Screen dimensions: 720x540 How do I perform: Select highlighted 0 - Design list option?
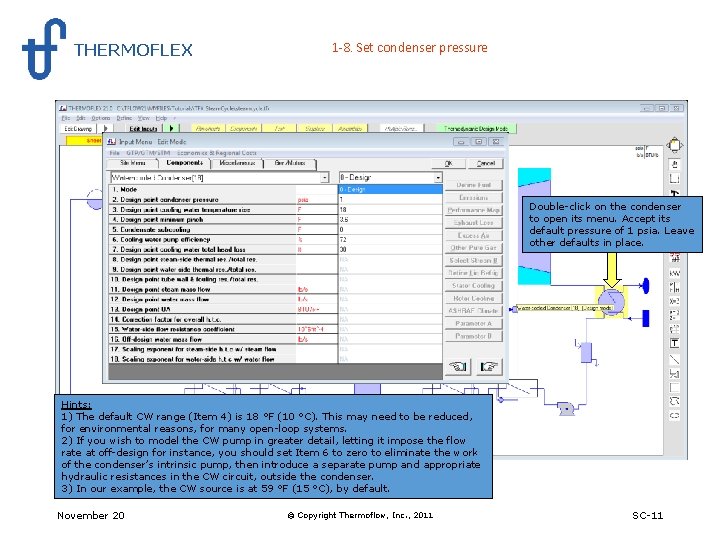point(390,189)
